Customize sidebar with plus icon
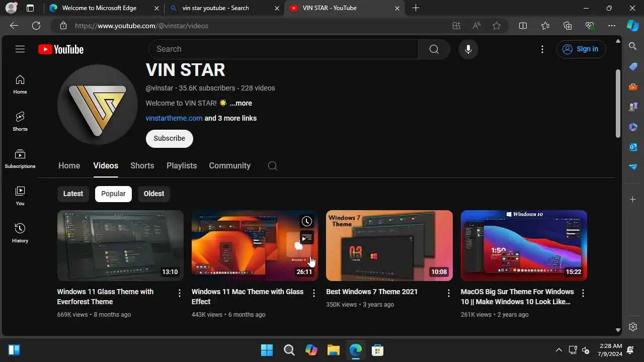 [633, 200]
